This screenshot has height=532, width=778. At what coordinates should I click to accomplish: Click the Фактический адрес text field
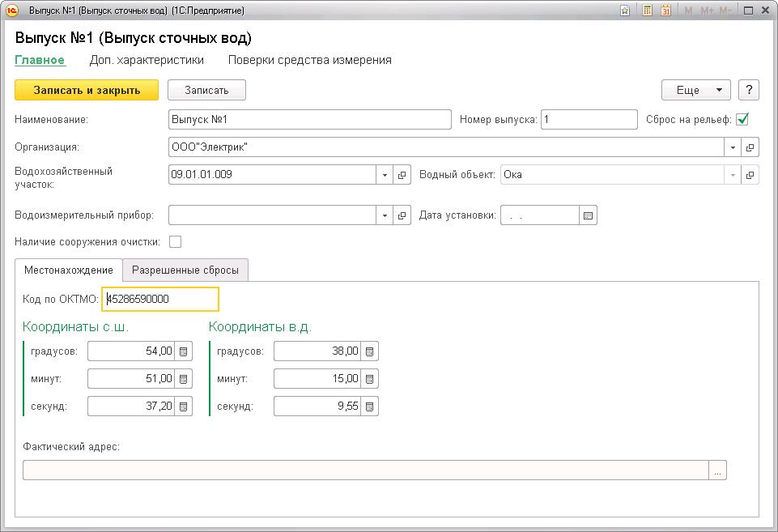tap(366, 470)
